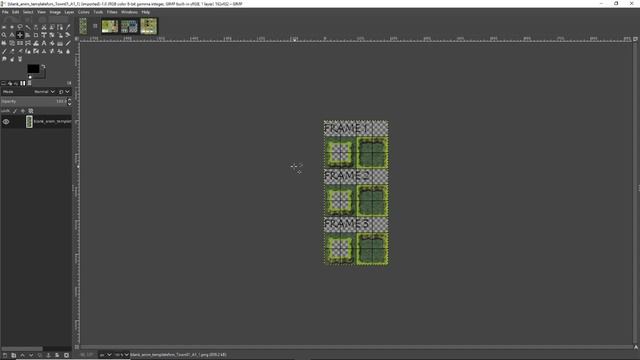
Task: Delete the layer button
Action: click(x=66, y=356)
